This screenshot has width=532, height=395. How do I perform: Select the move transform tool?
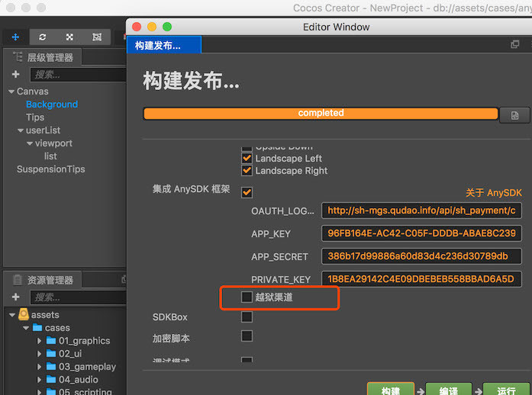pos(15,37)
